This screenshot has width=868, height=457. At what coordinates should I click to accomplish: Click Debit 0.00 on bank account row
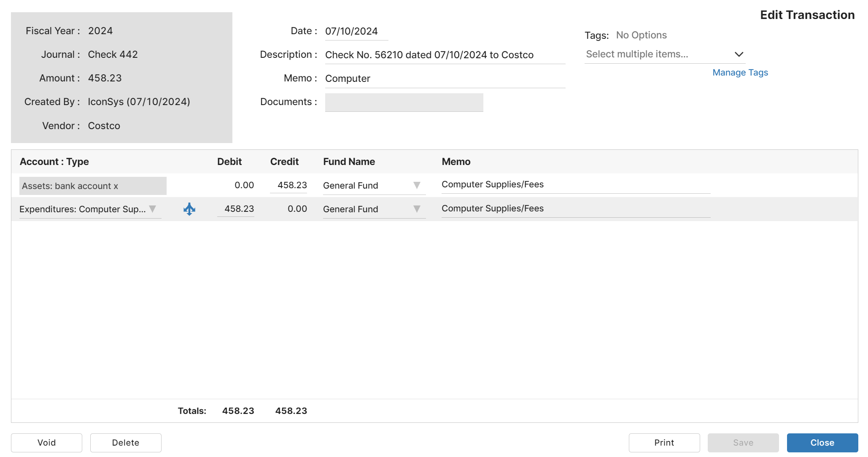click(244, 185)
